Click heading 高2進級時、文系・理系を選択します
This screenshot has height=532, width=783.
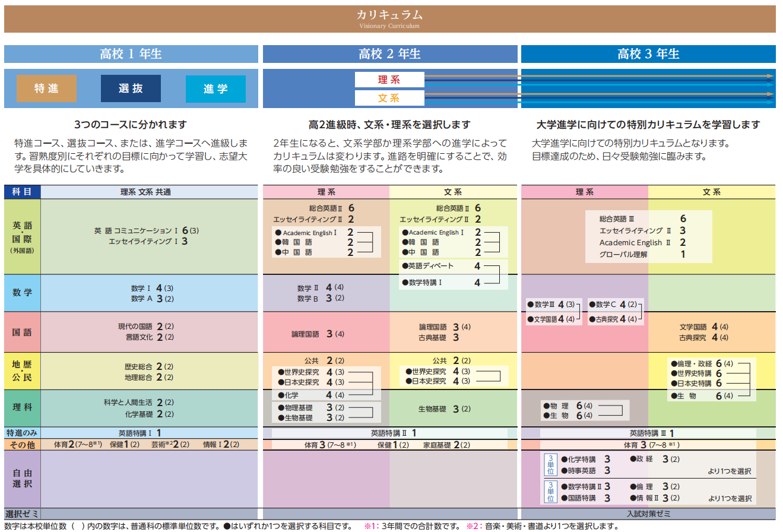pyautogui.click(x=389, y=125)
